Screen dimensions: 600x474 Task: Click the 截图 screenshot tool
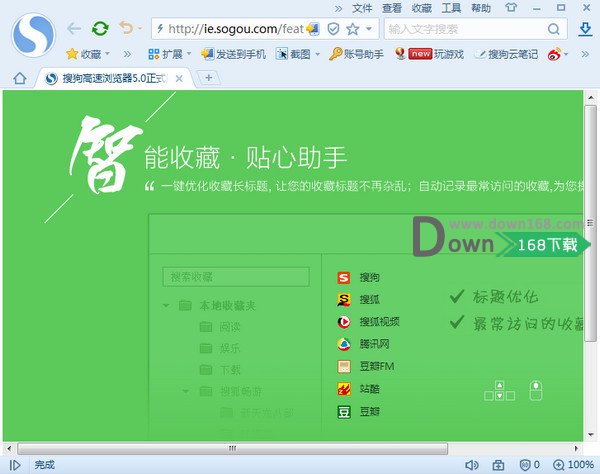pos(293,54)
